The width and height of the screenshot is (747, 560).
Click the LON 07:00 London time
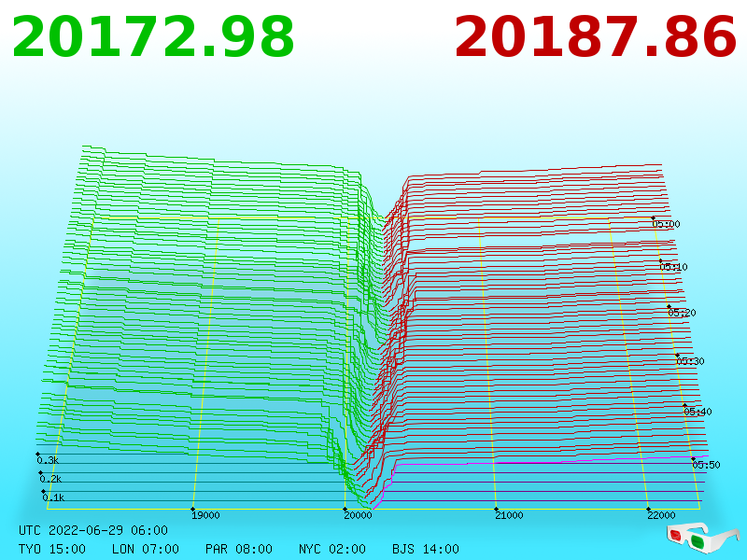(x=146, y=549)
